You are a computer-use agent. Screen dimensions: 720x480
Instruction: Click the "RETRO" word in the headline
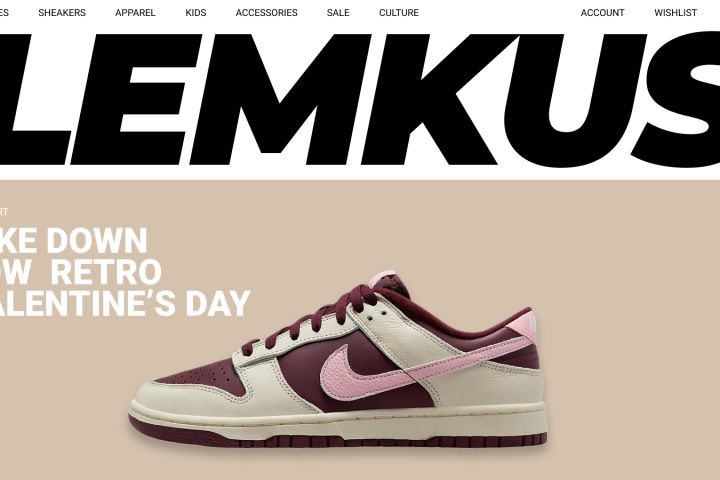106,272
